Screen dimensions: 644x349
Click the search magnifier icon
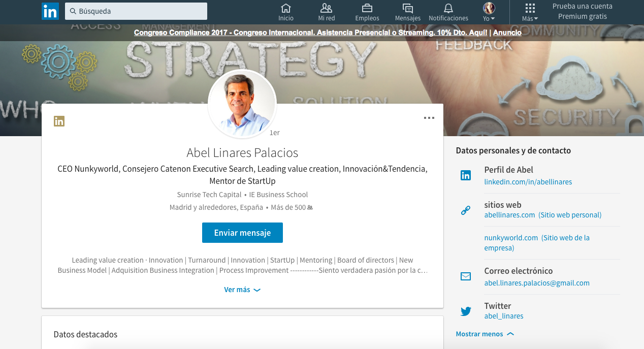[x=73, y=11]
